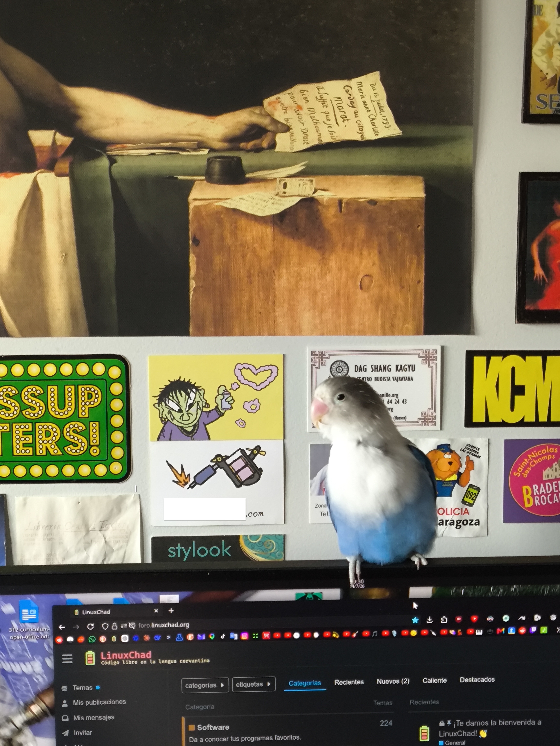Open site permissions icon beside the padlock
Viewport: 560px width, 746px height.
123,626
